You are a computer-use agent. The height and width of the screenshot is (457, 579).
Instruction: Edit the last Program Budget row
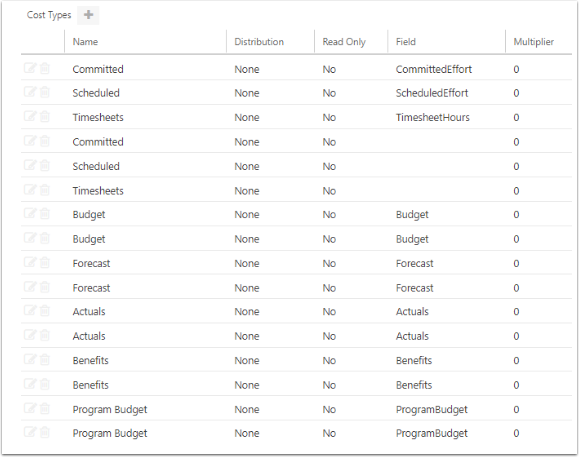click(x=30, y=432)
